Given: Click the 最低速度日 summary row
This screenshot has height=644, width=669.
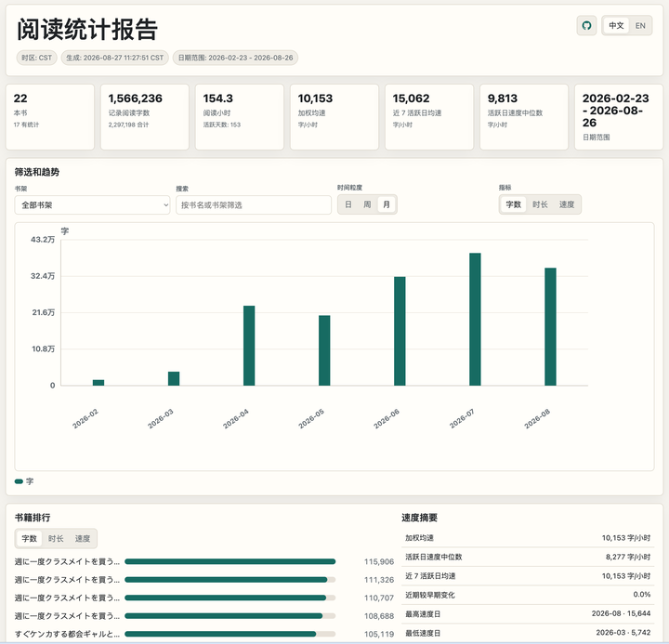Looking at the screenshot, I should click(528, 633).
